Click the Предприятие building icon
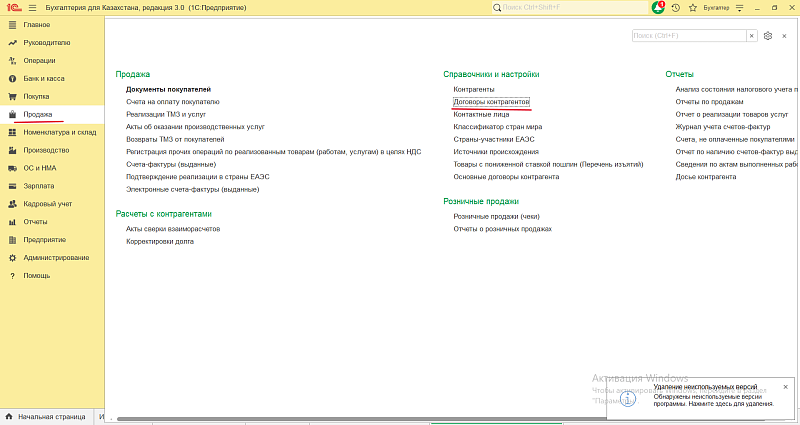This screenshot has height=425, width=800. click(x=13, y=240)
